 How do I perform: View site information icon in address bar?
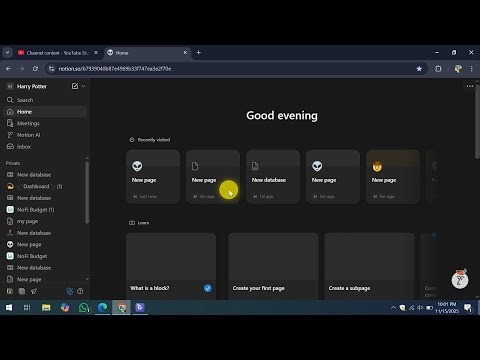click(51, 69)
